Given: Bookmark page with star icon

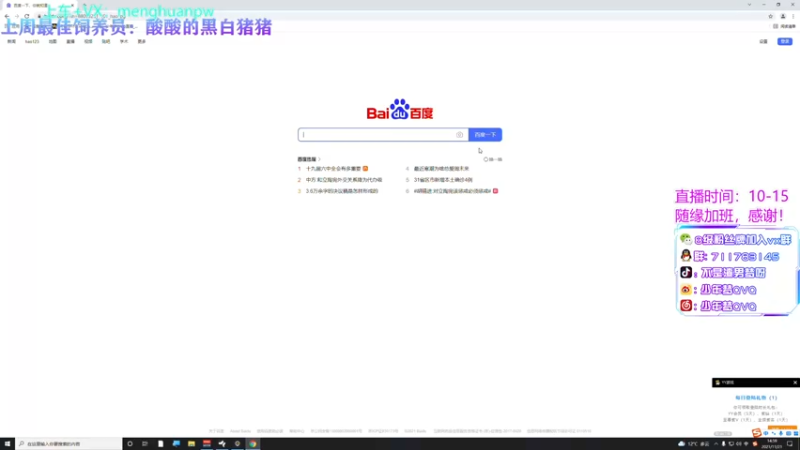Looking at the screenshot, I should pyautogui.click(x=770, y=16).
